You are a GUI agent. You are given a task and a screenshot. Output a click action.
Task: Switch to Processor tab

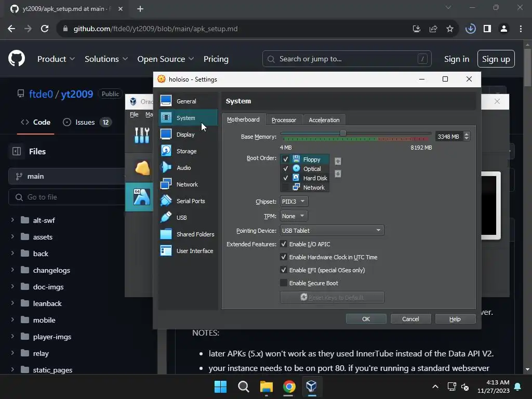284,120
